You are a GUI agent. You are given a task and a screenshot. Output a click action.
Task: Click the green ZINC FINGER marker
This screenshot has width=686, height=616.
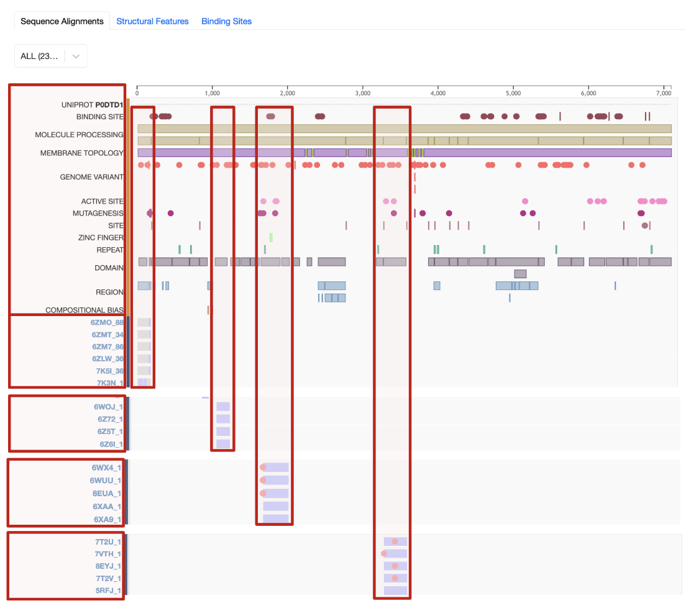tap(271, 237)
